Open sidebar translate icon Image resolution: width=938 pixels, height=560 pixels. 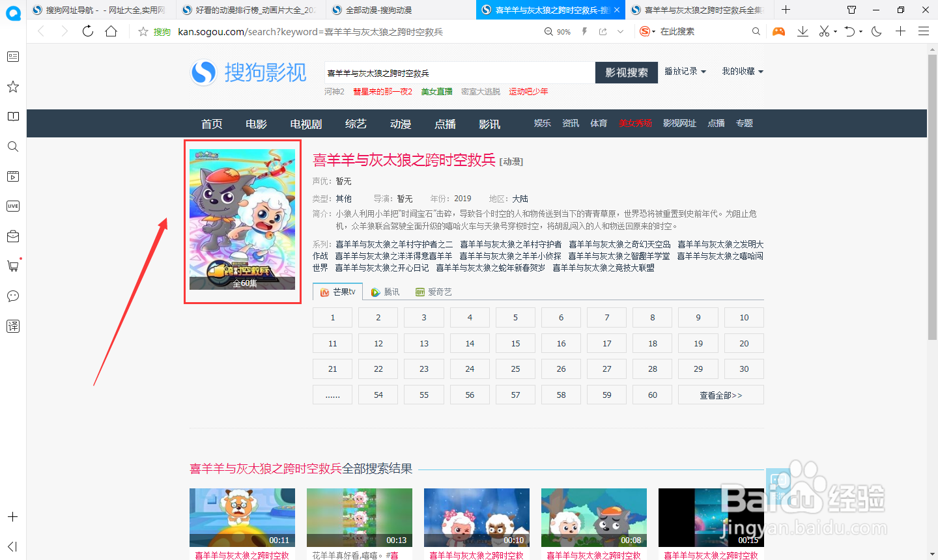[13, 326]
